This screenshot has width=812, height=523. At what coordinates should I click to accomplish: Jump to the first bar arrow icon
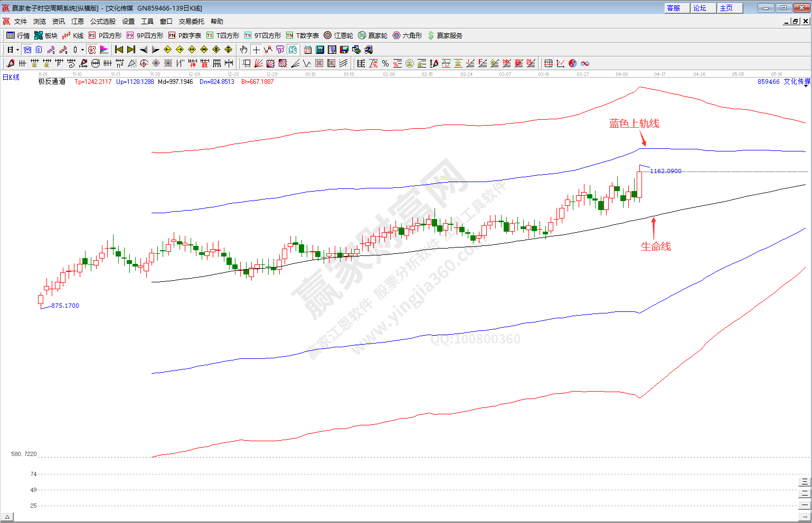coord(119,50)
